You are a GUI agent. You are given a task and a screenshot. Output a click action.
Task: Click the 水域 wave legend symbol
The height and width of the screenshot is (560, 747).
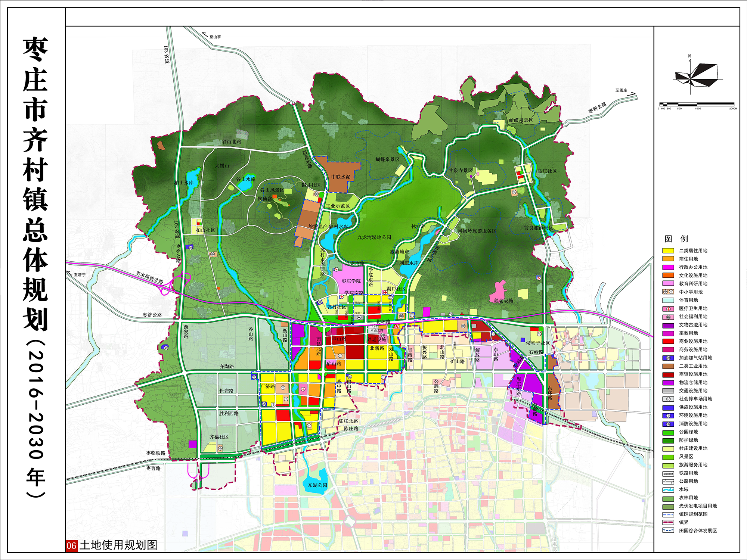tap(668, 489)
